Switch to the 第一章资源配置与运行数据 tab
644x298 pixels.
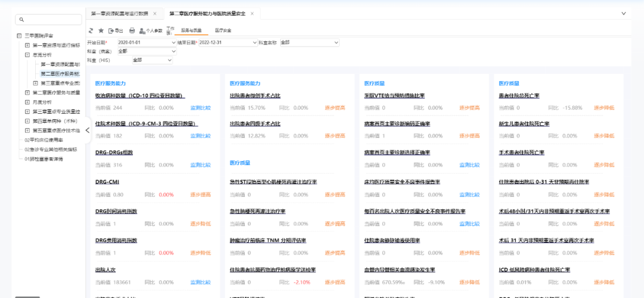coord(120,14)
